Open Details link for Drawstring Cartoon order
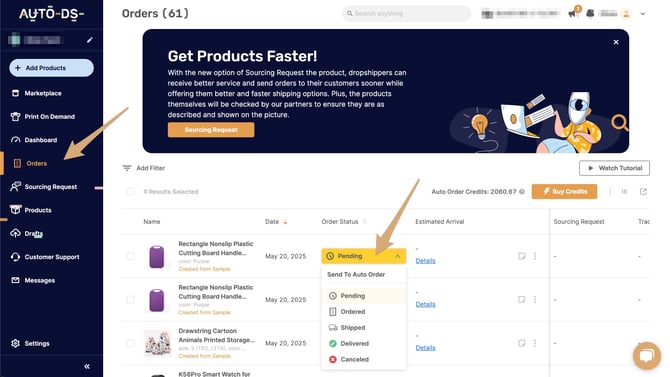 point(426,348)
